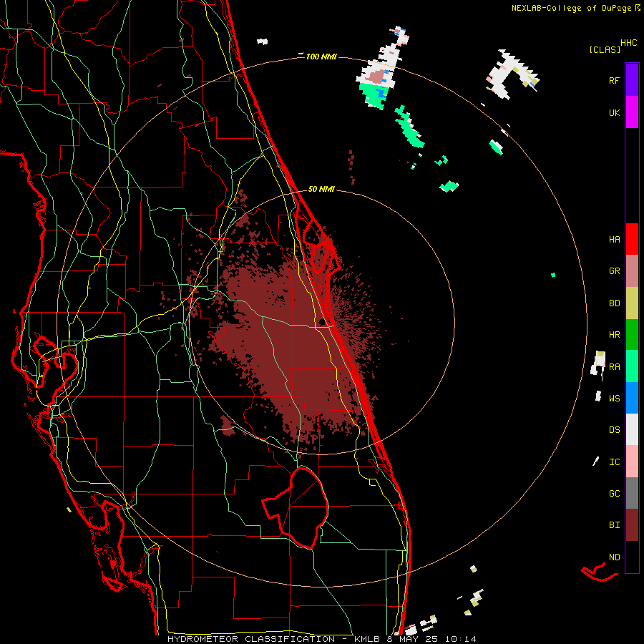644x644 pixels.
Task: Select the GR legend color block
Action: [x=632, y=271]
